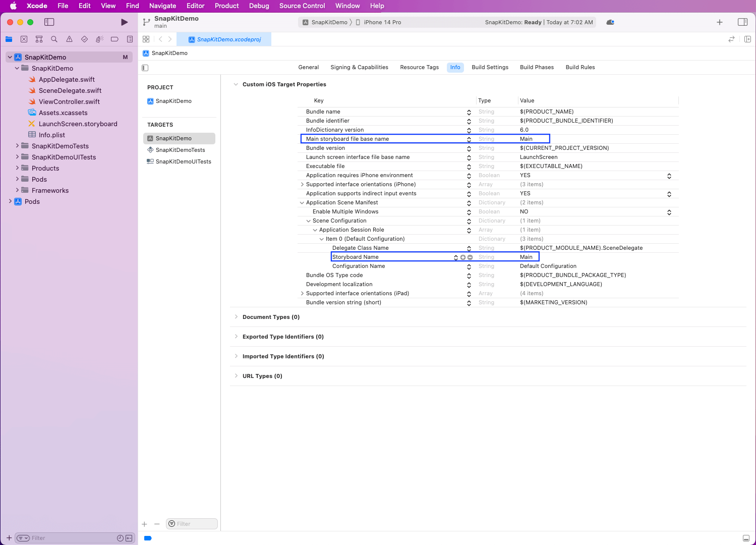Viewport: 756px width, 545px height.
Task: Toggle Application requires iPhone environment value
Action: (x=669, y=176)
